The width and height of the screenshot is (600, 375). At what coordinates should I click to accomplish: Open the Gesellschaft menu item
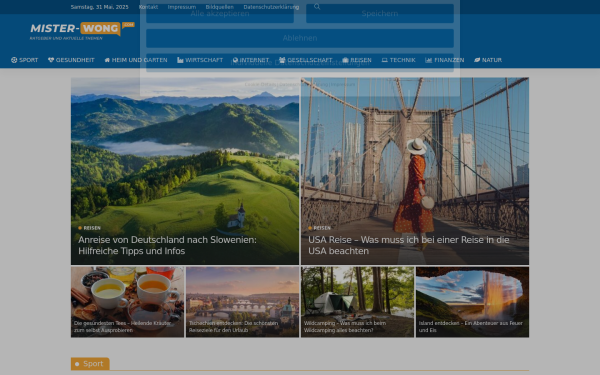[x=305, y=60]
